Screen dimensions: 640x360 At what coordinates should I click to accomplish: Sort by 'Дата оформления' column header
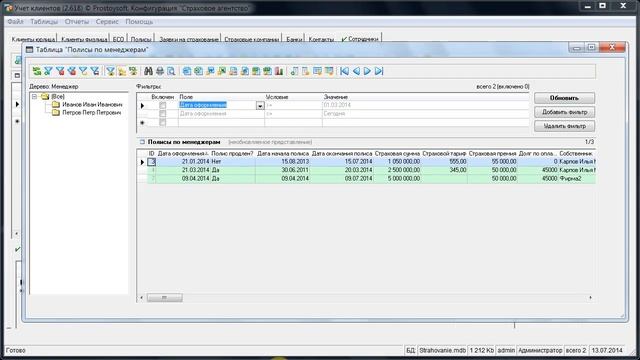tap(183, 153)
